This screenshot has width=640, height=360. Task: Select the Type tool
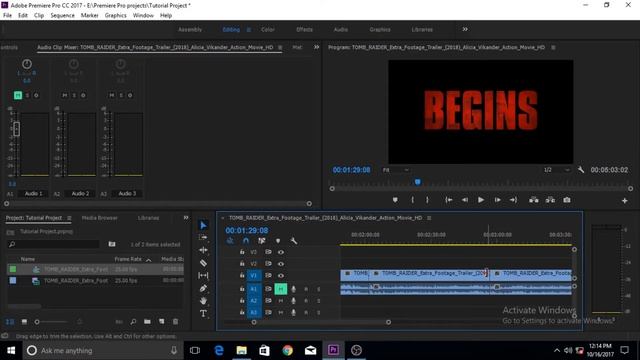tap(203, 313)
